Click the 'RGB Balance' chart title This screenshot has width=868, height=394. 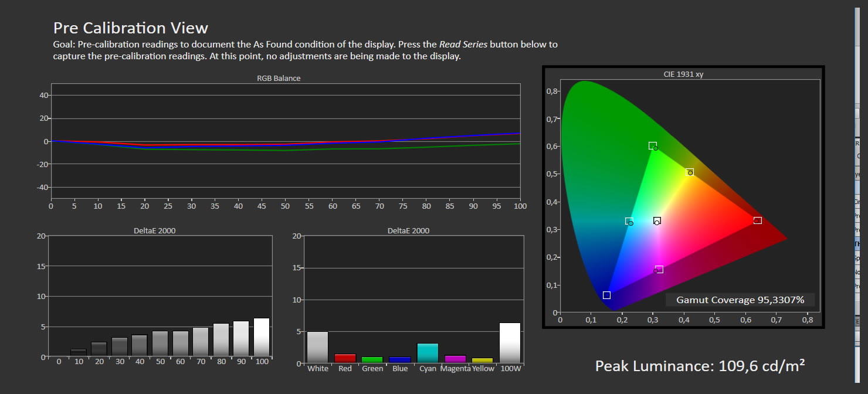pyautogui.click(x=279, y=78)
